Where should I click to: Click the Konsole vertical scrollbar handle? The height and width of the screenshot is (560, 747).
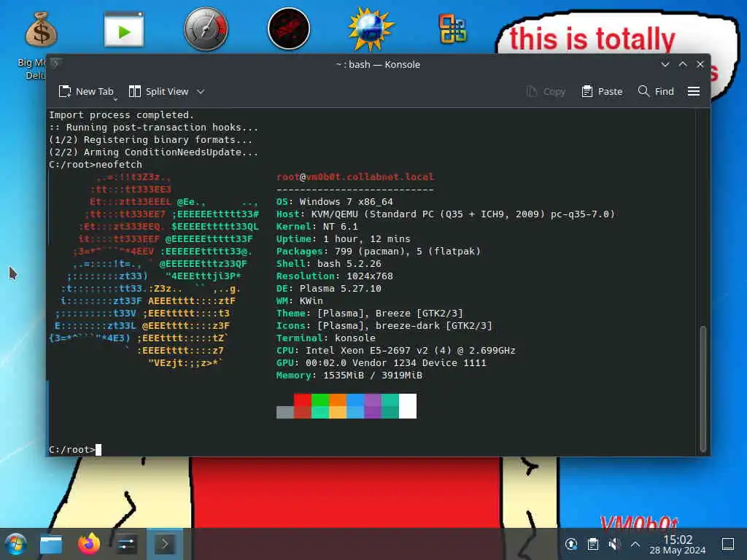(x=703, y=388)
